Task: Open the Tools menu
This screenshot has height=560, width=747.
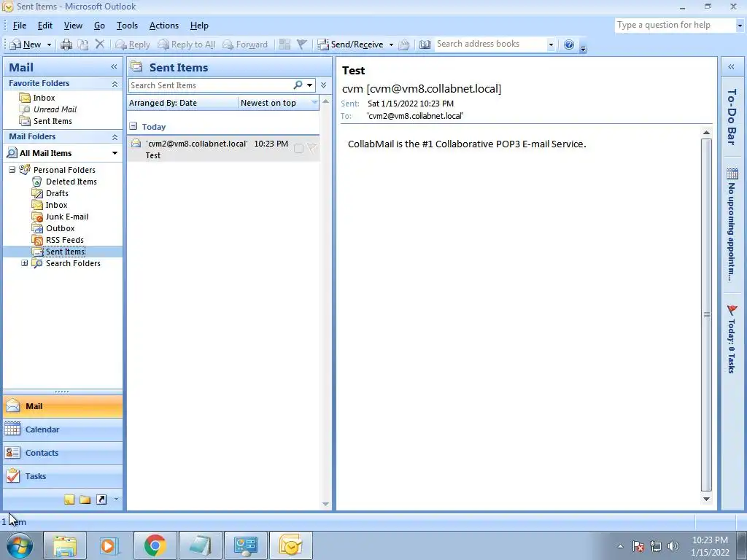Action: pyautogui.click(x=127, y=26)
